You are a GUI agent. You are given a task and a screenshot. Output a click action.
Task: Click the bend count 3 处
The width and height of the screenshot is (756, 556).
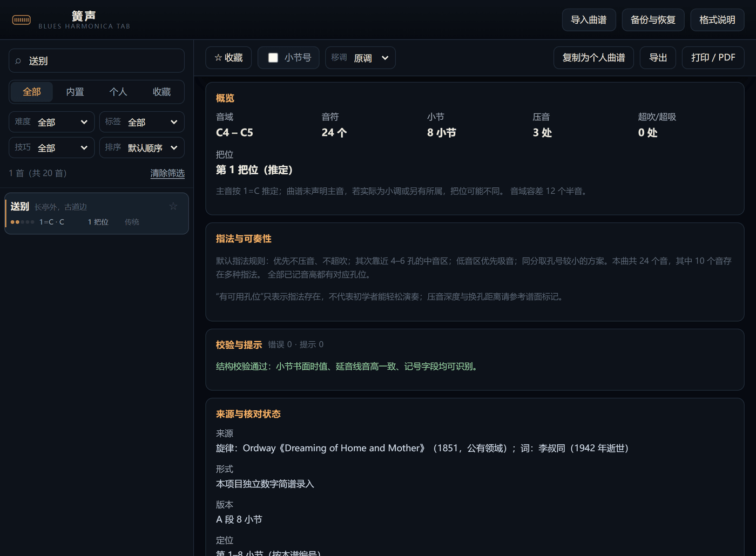coord(542,133)
